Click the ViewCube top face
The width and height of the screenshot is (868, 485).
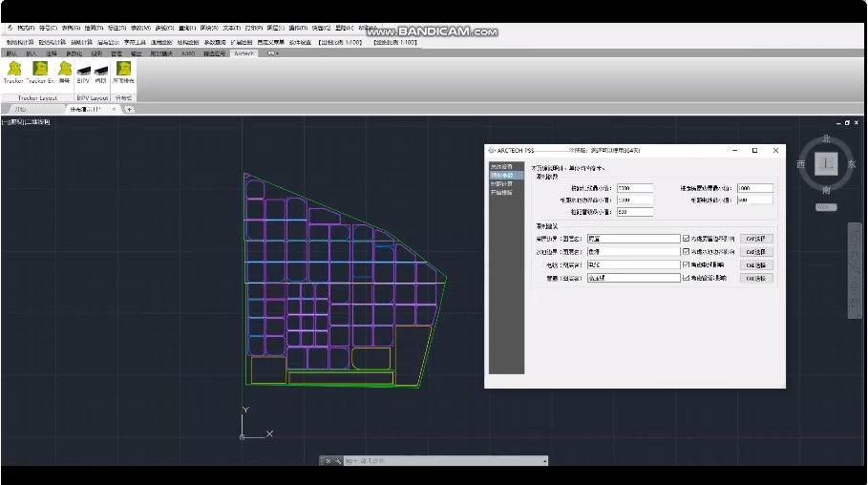tap(825, 164)
